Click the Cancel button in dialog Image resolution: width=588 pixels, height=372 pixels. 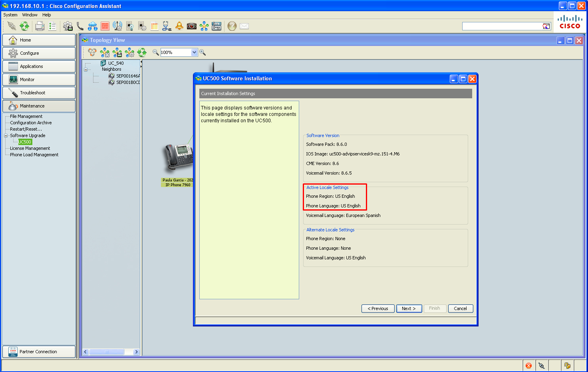coord(461,308)
